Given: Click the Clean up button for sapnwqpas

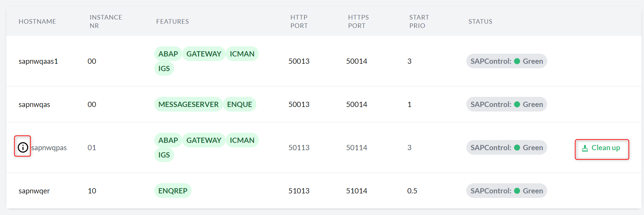Looking at the screenshot, I should point(602,148).
